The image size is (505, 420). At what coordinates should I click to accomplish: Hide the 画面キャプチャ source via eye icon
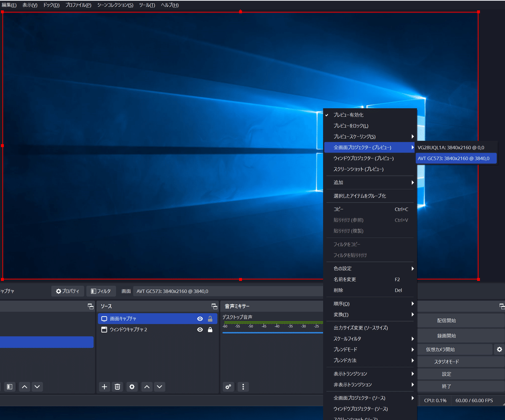point(200,319)
